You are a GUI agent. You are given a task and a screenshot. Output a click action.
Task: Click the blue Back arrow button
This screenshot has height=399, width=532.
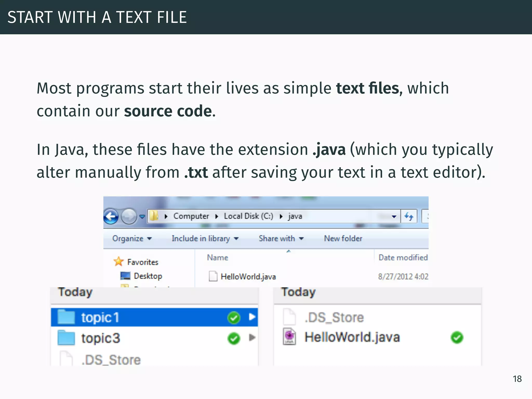[x=111, y=216]
